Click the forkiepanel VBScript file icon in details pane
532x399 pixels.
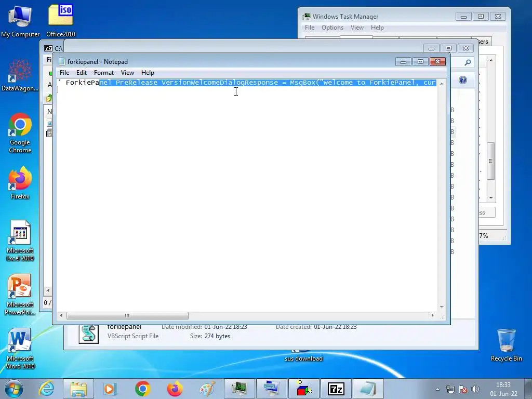(x=88, y=334)
